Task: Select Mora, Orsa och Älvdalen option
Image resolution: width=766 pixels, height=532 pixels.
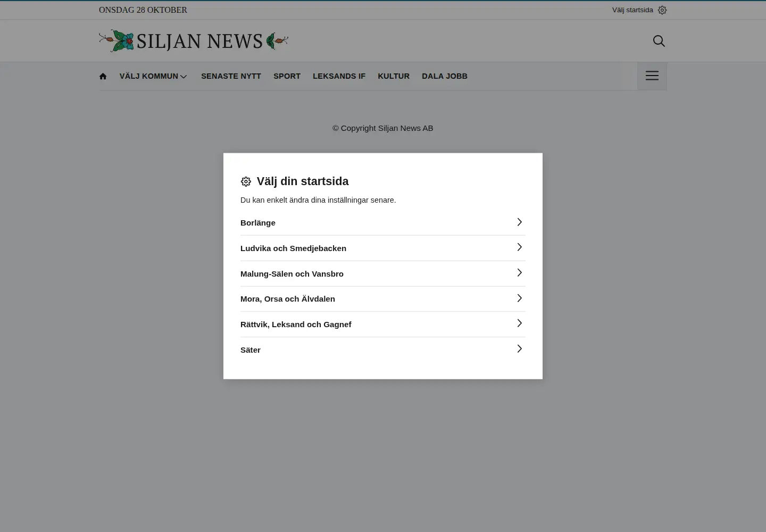Action: pyautogui.click(x=383, y=299)
